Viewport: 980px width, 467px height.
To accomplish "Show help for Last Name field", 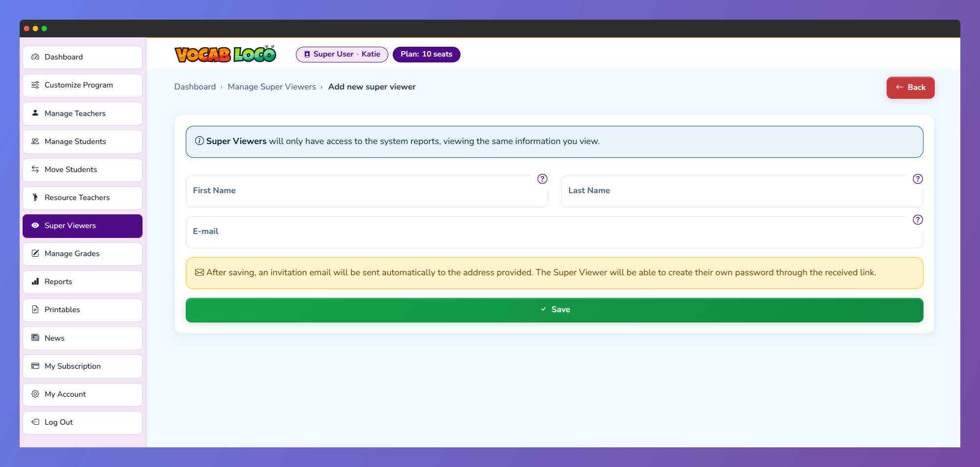I will coord(918,179).
